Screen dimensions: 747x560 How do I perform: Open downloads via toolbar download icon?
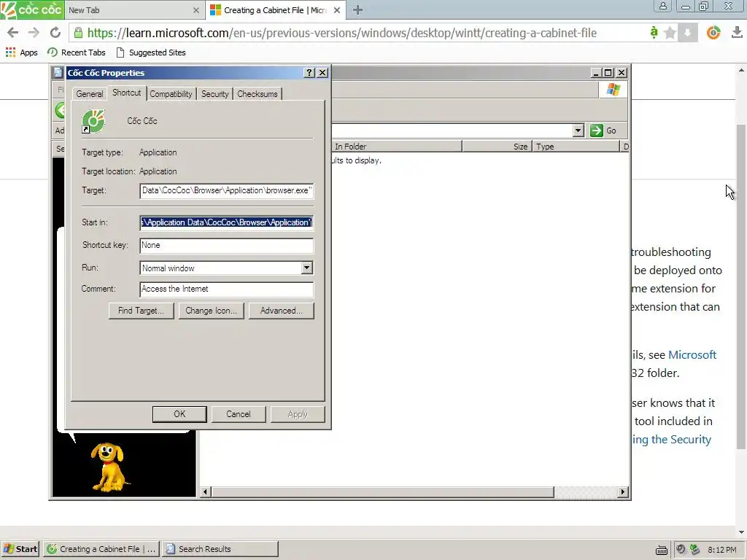tap(737, 32)
